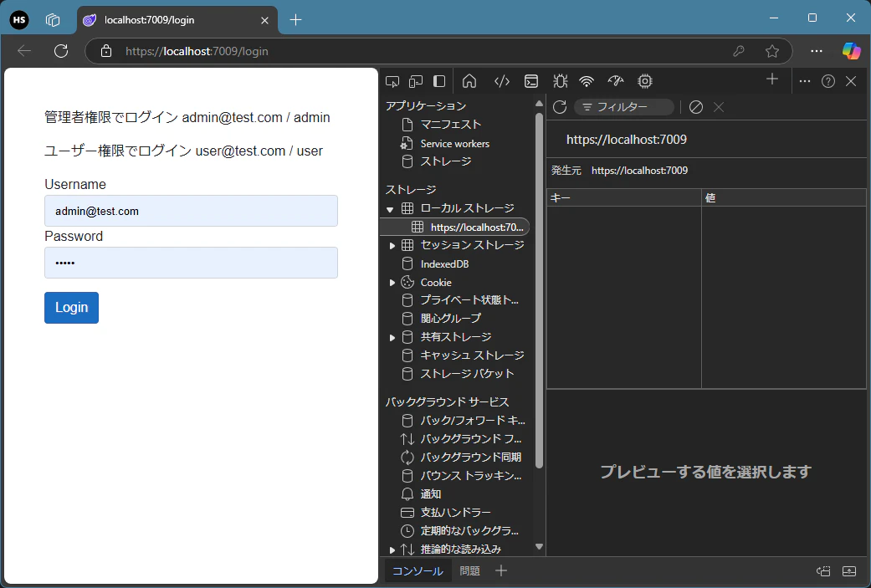
Task: Open DevTools help
Action: coord(828,82)
